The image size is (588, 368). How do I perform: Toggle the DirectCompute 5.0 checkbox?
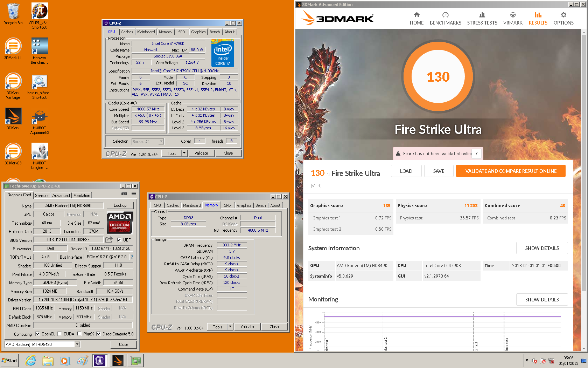tap(98, 334)
